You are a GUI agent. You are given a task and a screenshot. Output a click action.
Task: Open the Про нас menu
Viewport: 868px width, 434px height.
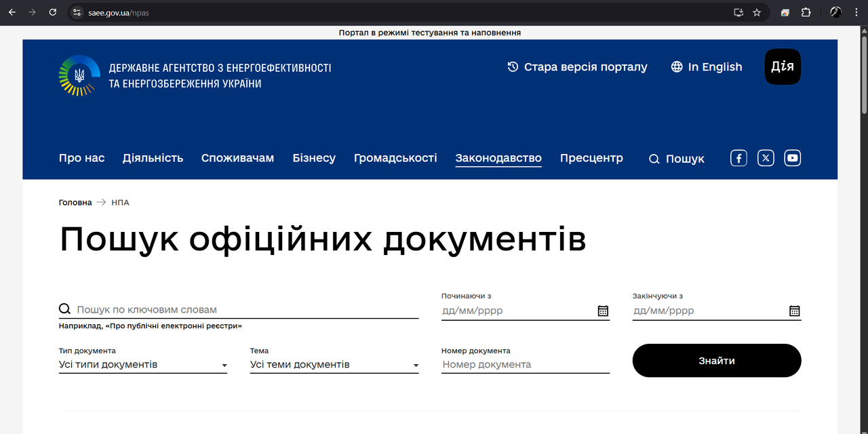point(82,158)
